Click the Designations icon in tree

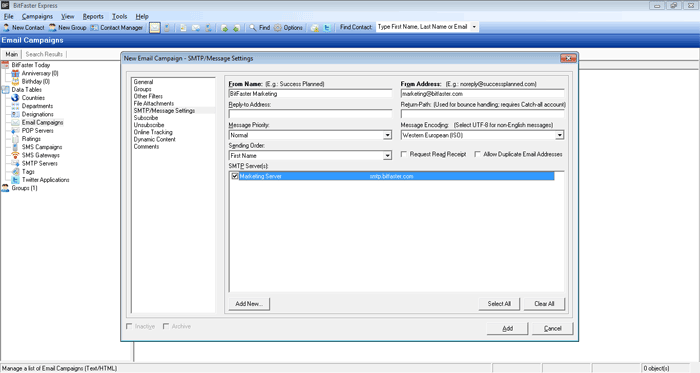(16, 114)
